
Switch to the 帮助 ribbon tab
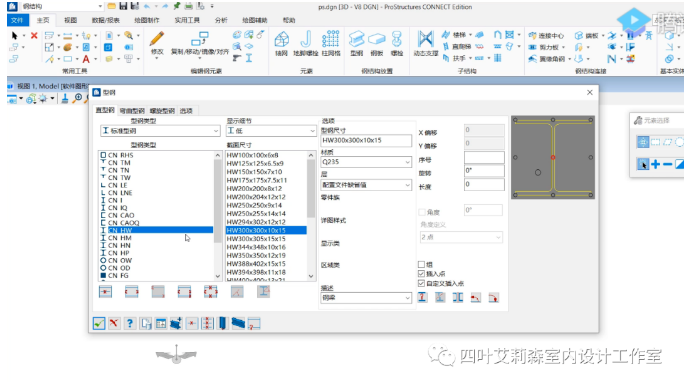pyautogui.click(x=289, y=20)
